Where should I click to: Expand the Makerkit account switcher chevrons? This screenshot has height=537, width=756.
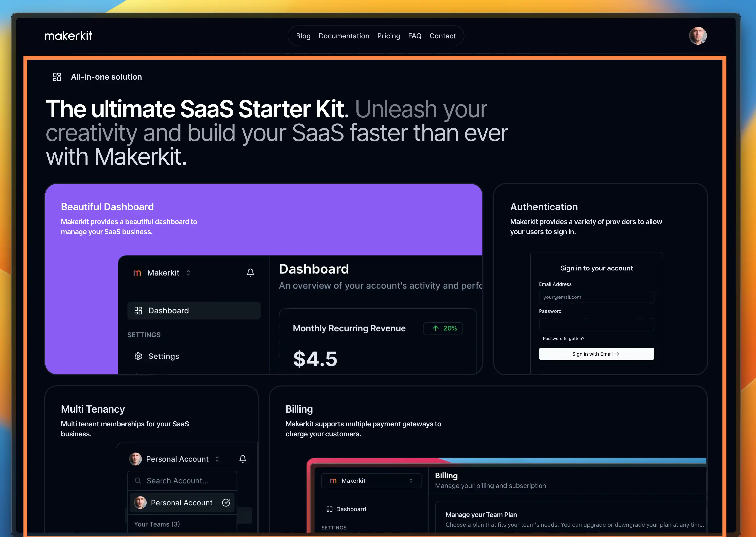[188, 273]
